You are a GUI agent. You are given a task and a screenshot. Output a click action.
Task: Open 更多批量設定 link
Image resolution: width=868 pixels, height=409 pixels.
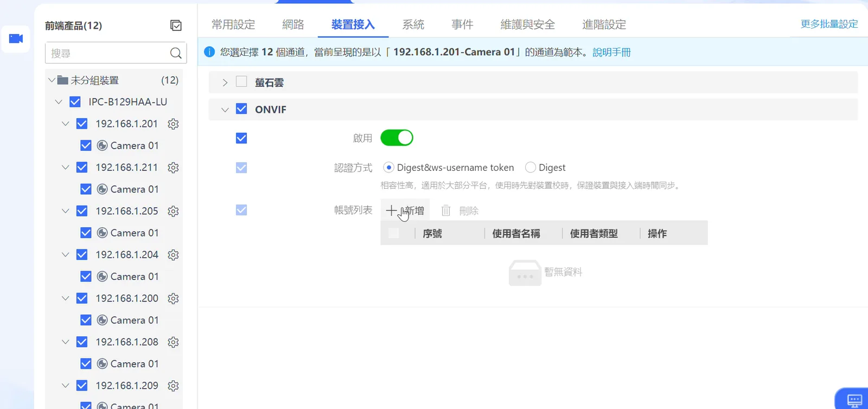[x=829, y=24]
